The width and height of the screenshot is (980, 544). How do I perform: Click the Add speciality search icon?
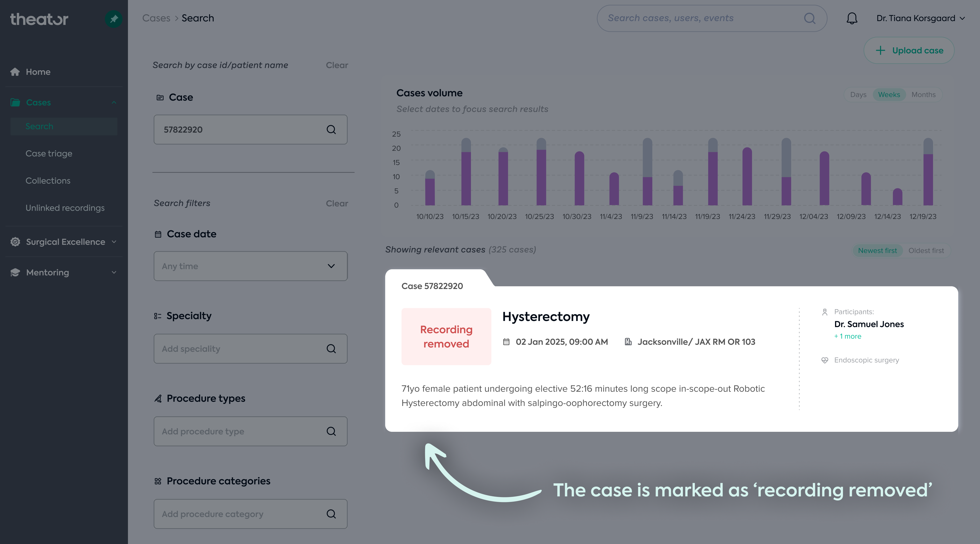(x=331, y=349)
